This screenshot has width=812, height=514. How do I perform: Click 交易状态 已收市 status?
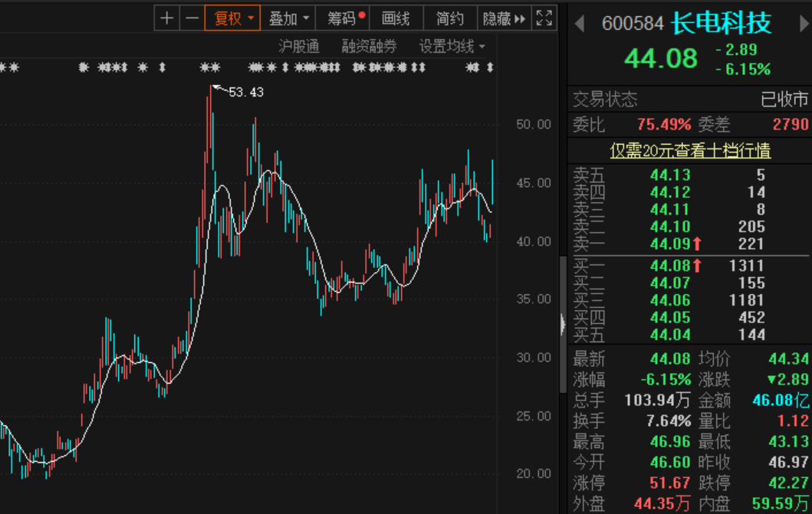(x=784, y=99)
